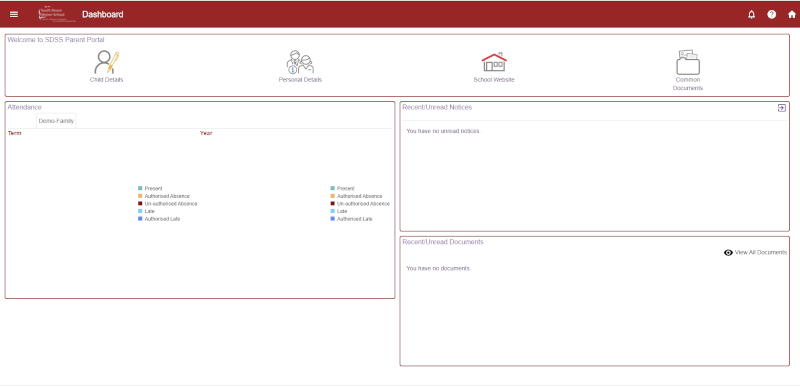This screenshot has height=387, width=800.
Task: Expand the Recent/Unread Notices panel arrow
Action: (x=782, y=108)
